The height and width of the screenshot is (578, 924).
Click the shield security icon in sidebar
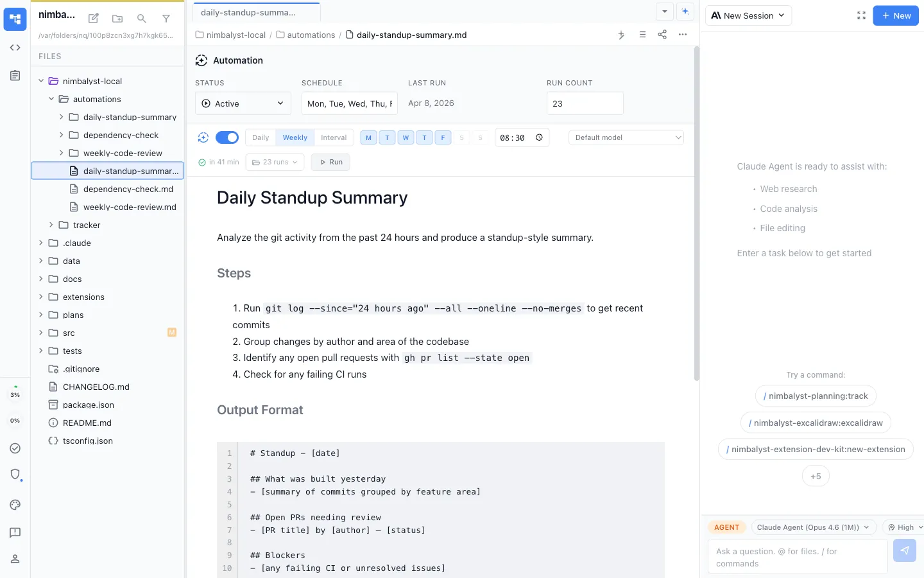pos(15,474)
